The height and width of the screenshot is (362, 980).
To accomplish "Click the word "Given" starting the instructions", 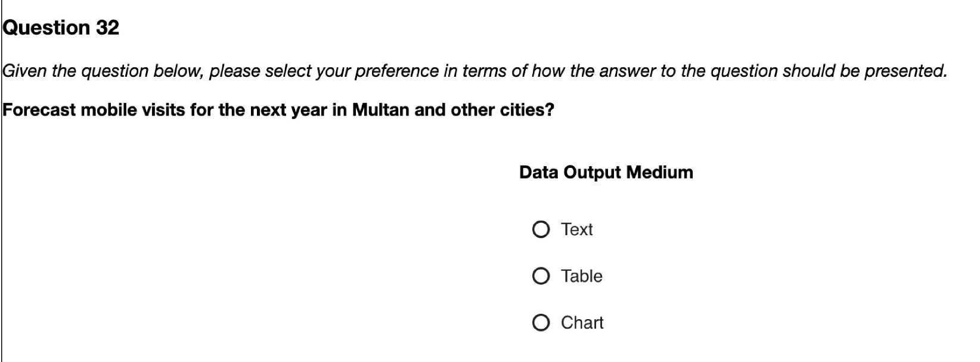I will coord(24,71).
